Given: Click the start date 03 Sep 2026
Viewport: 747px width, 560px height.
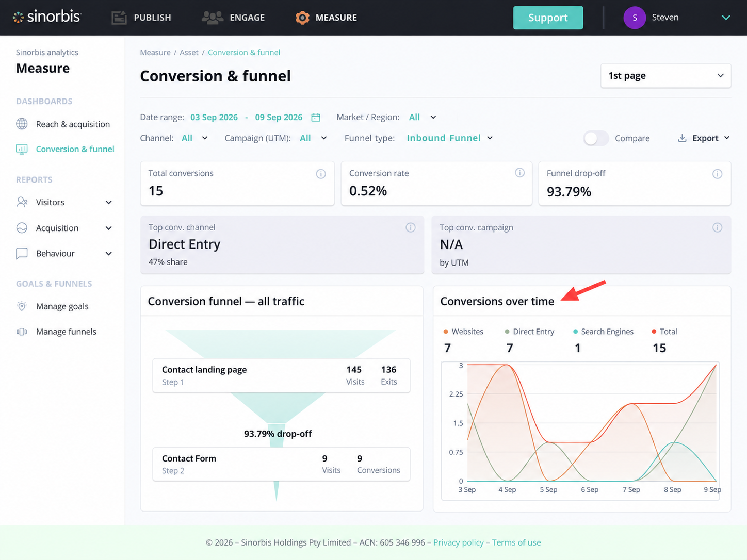Looking at the screenshot, I should 214,117.
